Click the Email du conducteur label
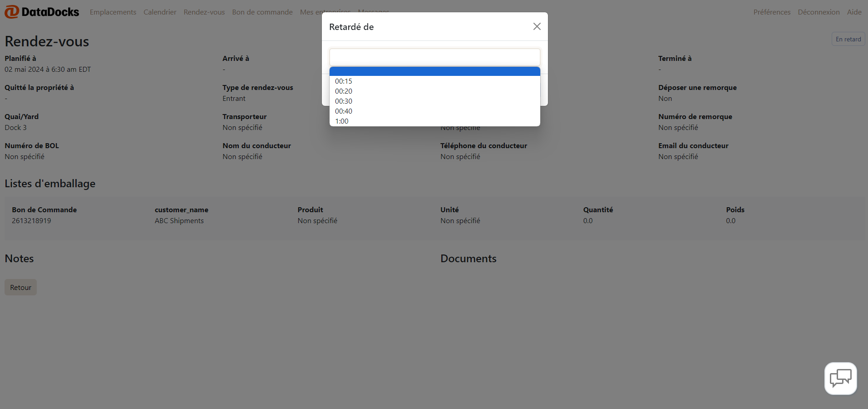Image resolution: width=868 pixels, height=409 pixels. click(693, 145)
